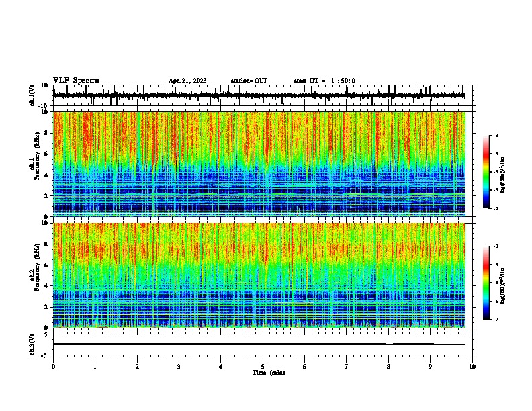Click the ch.2 spectrogram 4 kHz tick label
Screen dimensions: 532x411
pos(46,286)
